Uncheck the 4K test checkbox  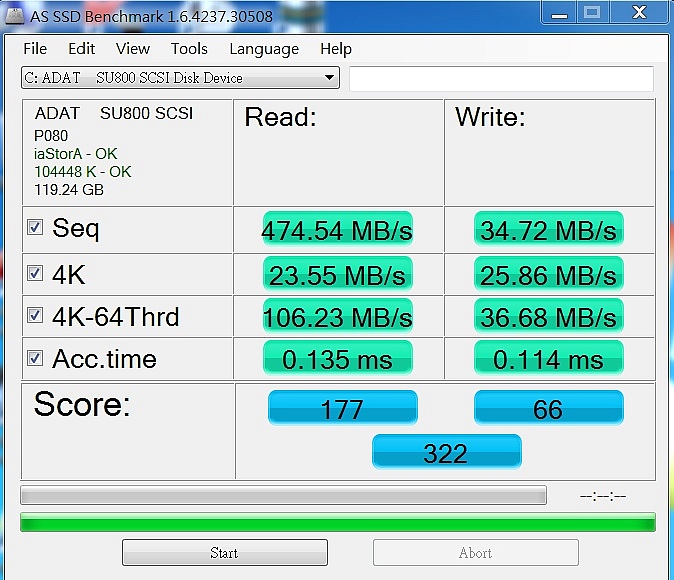(x=35, y=273)
